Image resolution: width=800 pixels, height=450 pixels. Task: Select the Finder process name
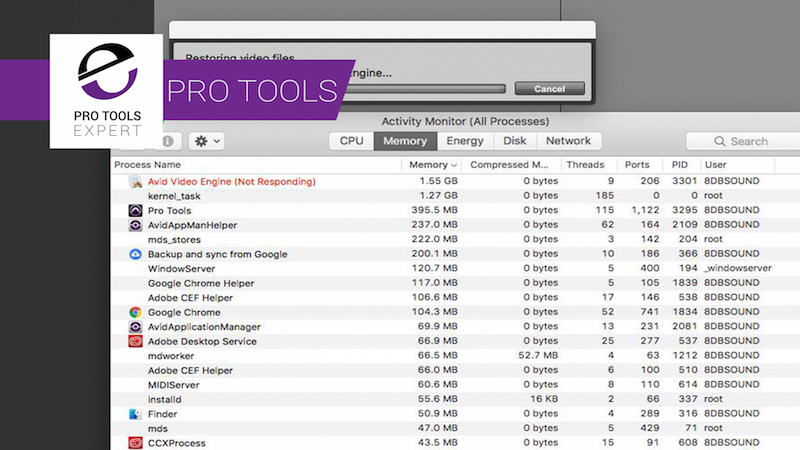tap(162, 414)
